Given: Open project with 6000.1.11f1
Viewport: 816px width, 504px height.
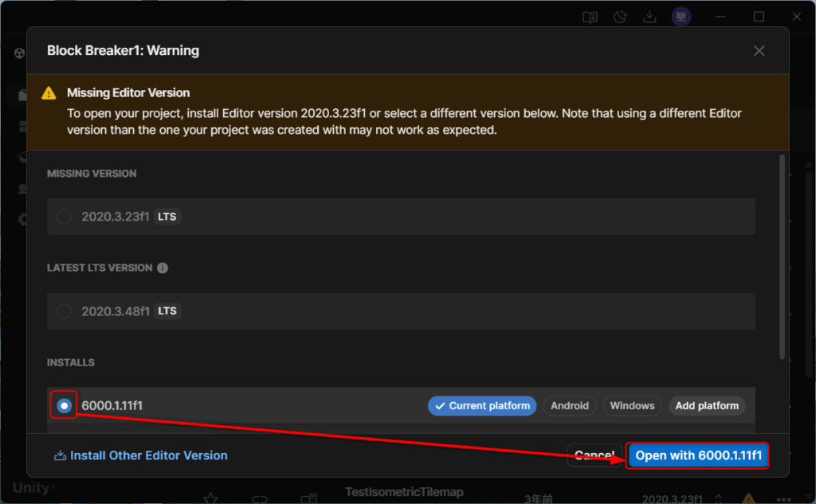Looking at the screenshot, I should coord(698,455).
